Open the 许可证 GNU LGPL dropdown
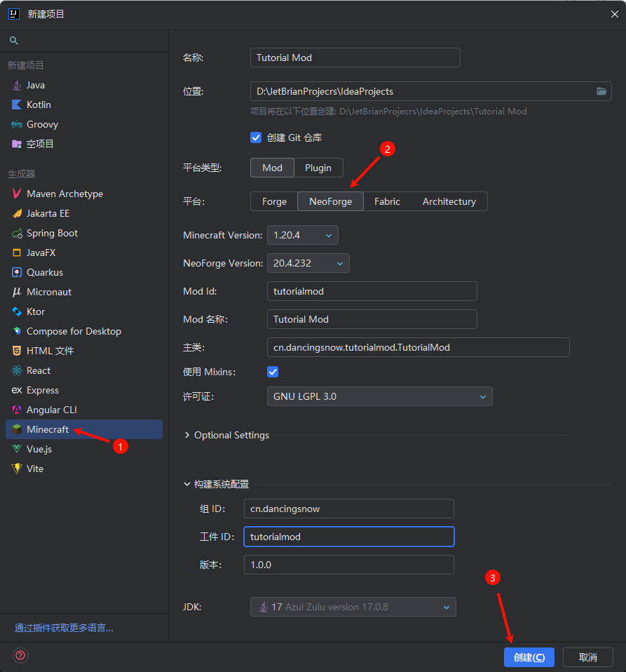 coord(379,396)
